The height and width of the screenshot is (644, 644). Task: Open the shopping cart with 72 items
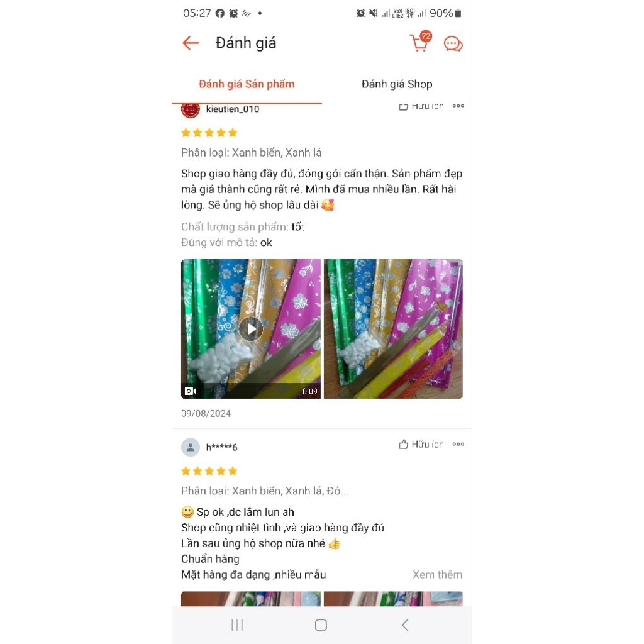click(x=421, y=42)
